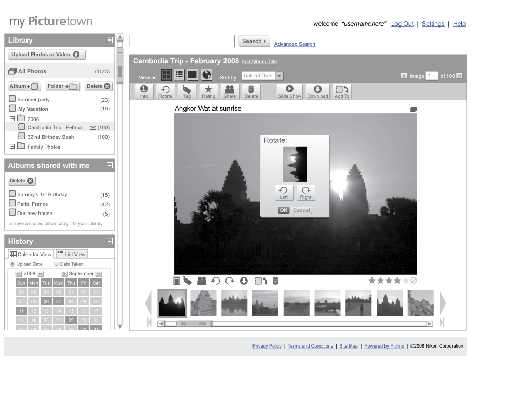Viewport: 532px width, 399px height.
Task: Go to previous month before September
Action: [64, 274]
